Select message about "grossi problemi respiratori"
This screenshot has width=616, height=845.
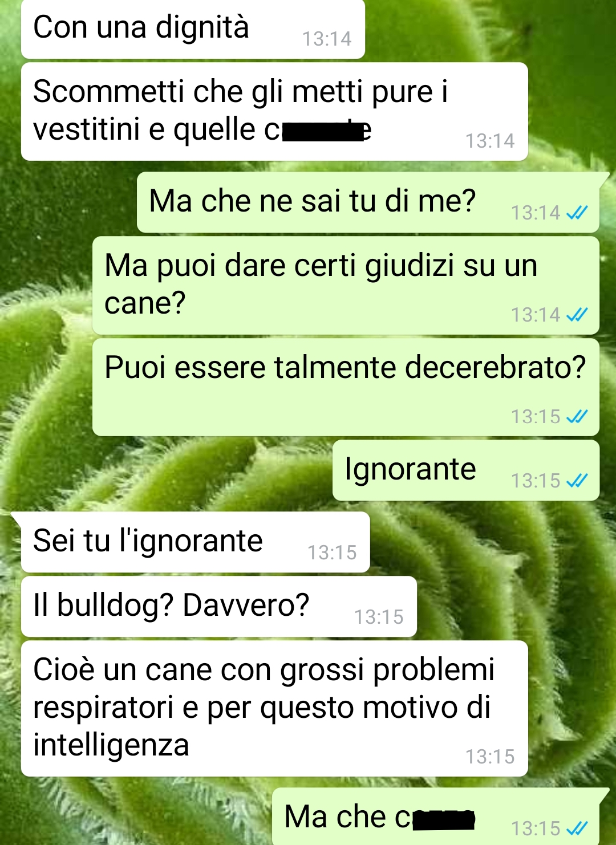tap(274, 708)
